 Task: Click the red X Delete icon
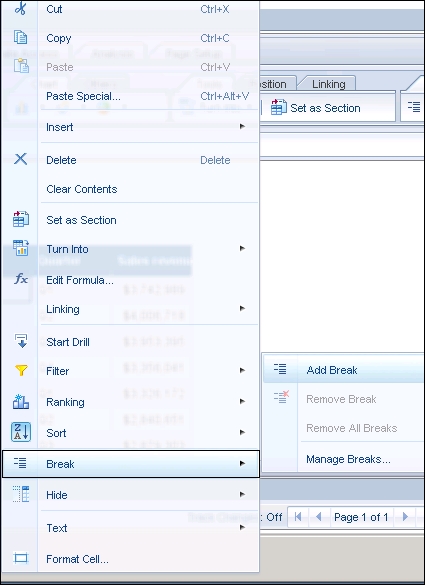click(x=21, y=159)
